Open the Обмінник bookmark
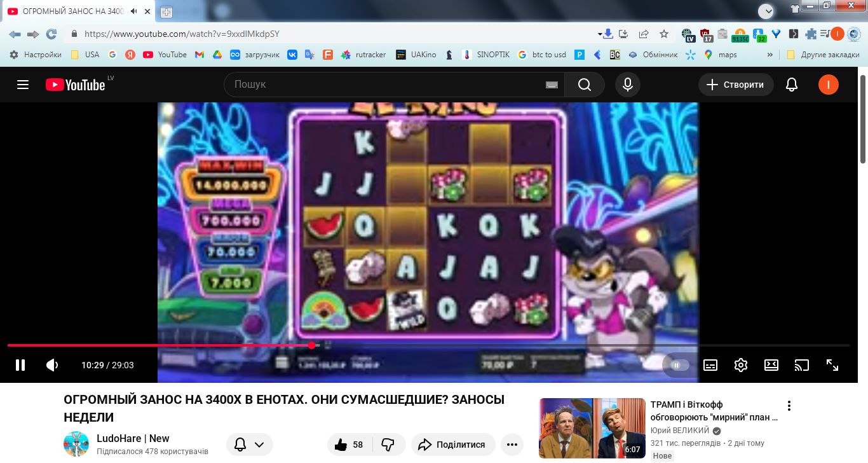 point(653,55)
